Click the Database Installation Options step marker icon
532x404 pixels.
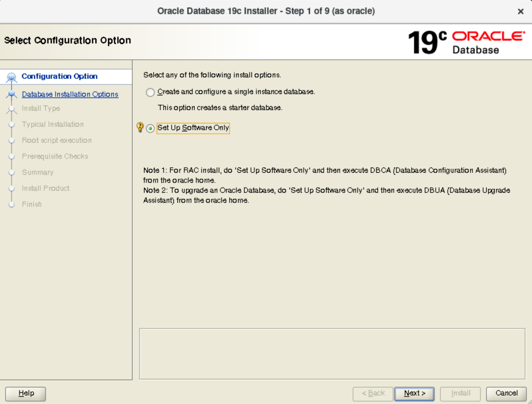click(12, 95)
